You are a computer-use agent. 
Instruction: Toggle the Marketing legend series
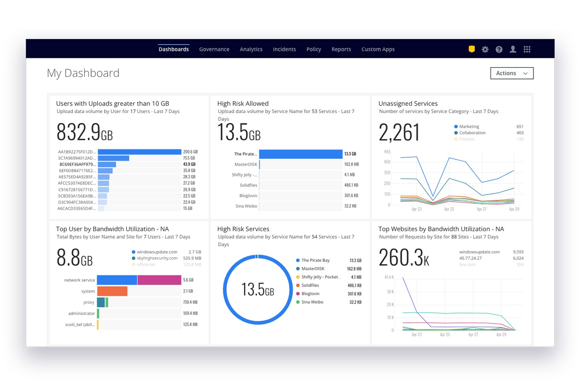(469, 126)
